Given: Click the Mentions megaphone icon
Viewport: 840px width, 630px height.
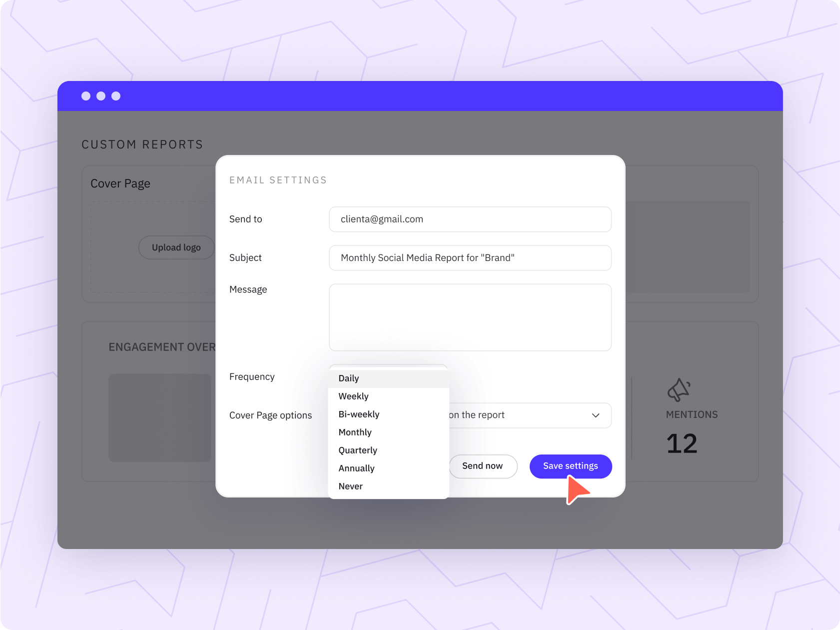Looking at the screenshot, I should (679, 390).
